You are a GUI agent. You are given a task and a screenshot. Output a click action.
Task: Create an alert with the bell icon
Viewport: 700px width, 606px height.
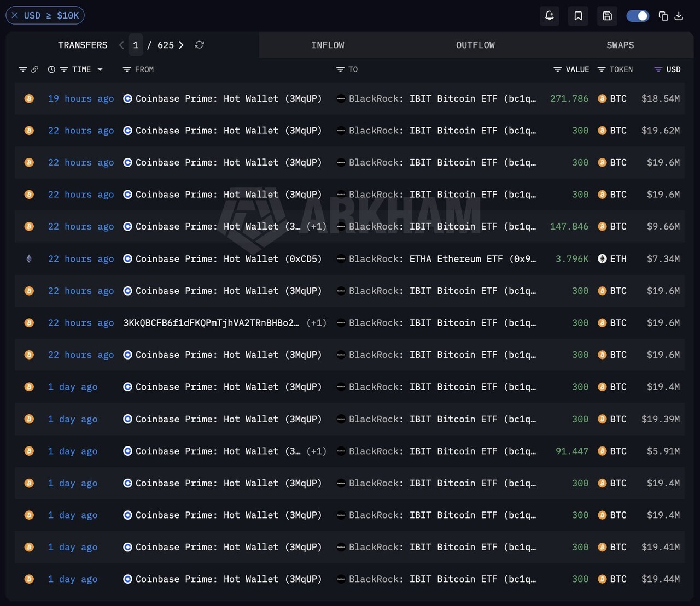point(550,16)
